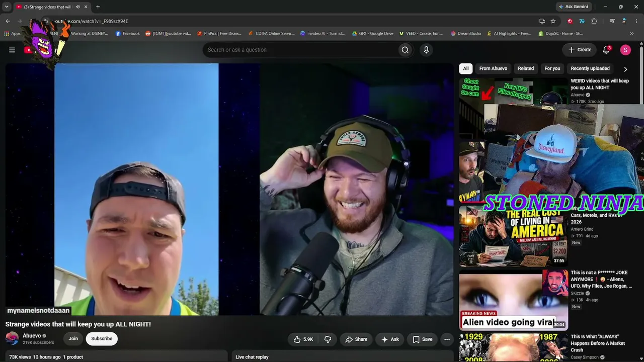This screenshot has height=362, width=644.
Task: Click the Ask button below the video
Action: tap(390, 339)
